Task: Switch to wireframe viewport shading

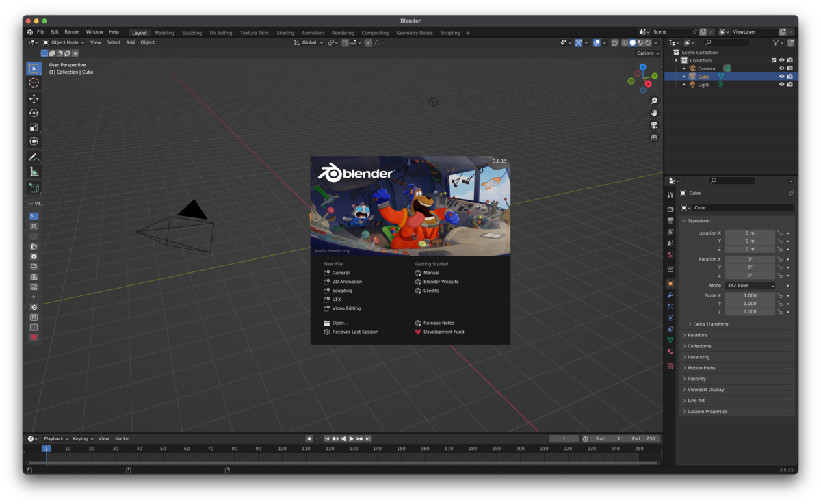Action: pyautogui.click(x=625, y=42)
